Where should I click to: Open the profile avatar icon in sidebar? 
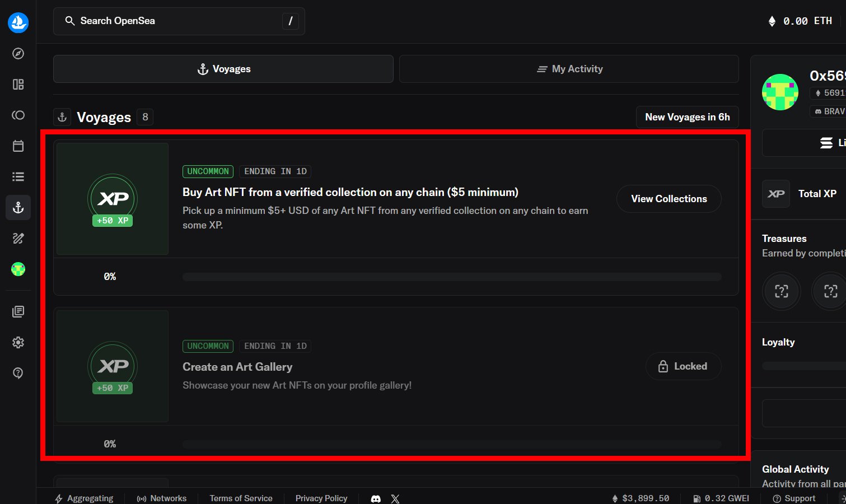click(18, 269)
